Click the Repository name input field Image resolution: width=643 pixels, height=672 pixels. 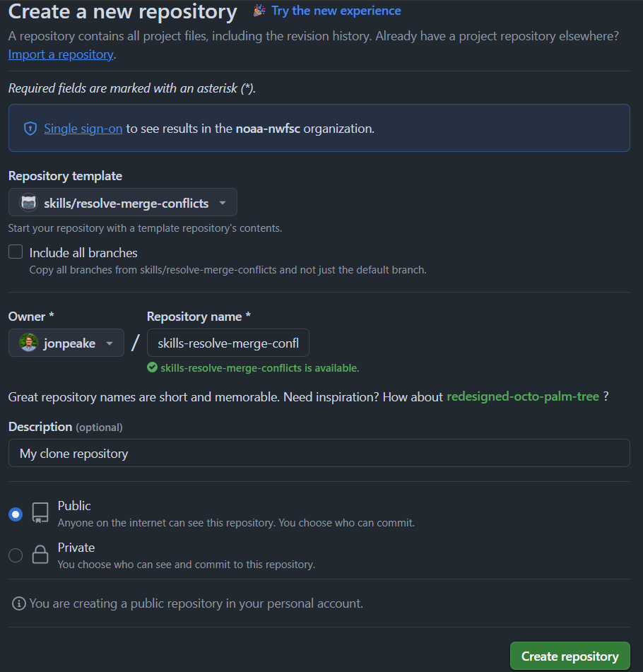(228, 343)
